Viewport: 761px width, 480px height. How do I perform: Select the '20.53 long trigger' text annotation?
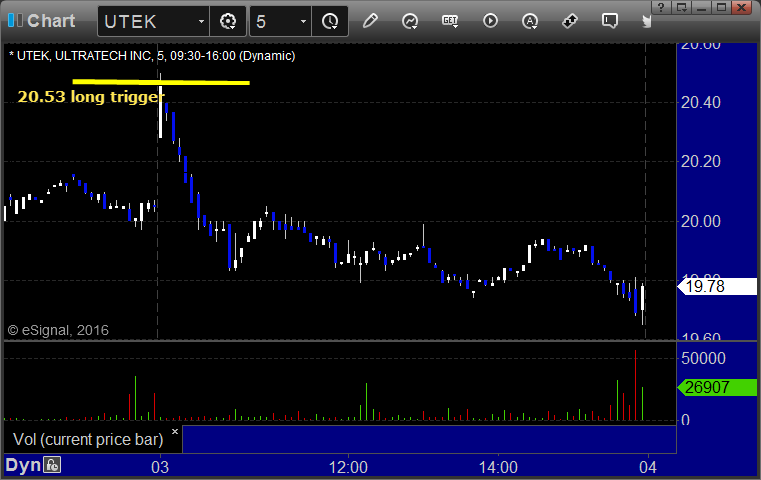[91, 97]
